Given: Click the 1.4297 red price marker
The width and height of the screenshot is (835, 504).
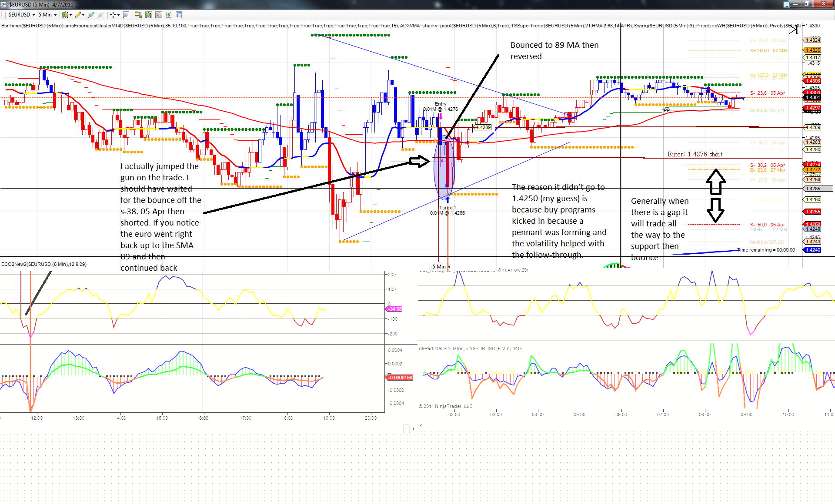Looking at the screenshot, I should pos(812,108).
